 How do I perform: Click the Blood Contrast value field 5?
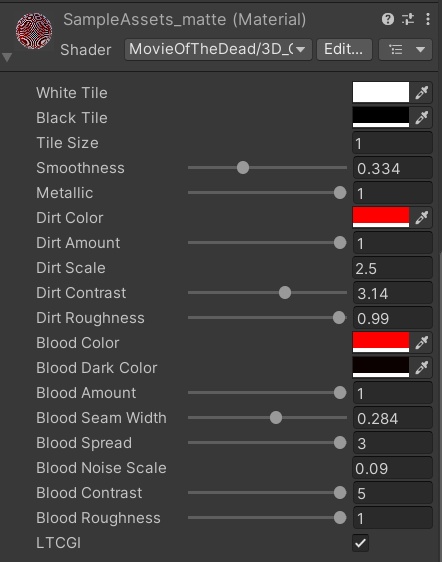point(393,493)
